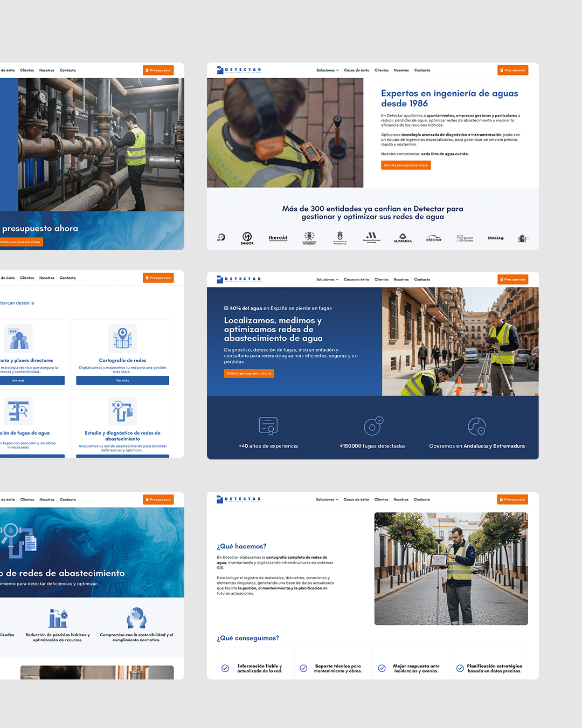Expand Soluciones dropdown on the ¿Qué hacemos? page

pyautogui.click(x=327, y=499)
